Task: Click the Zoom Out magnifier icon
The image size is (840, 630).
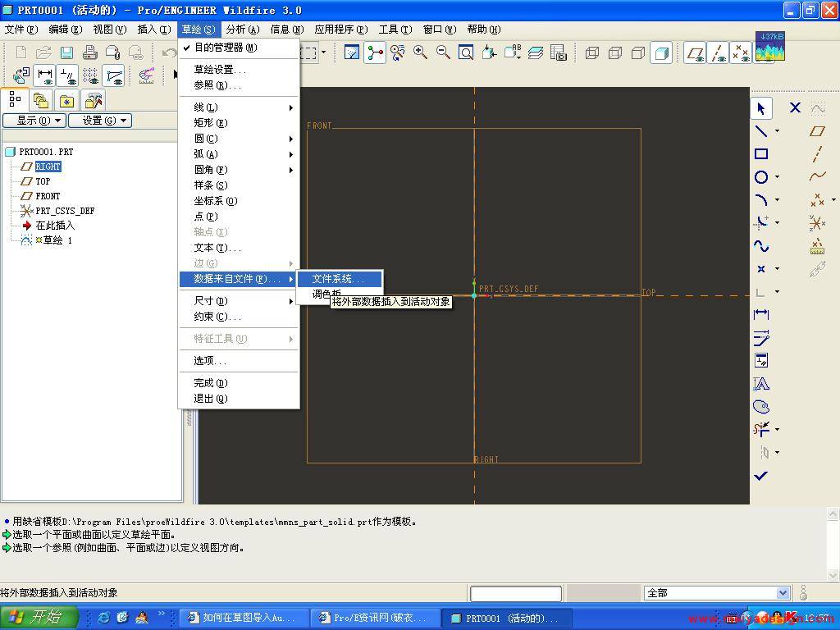Action: pyautogui.click(x=443, y=52)
